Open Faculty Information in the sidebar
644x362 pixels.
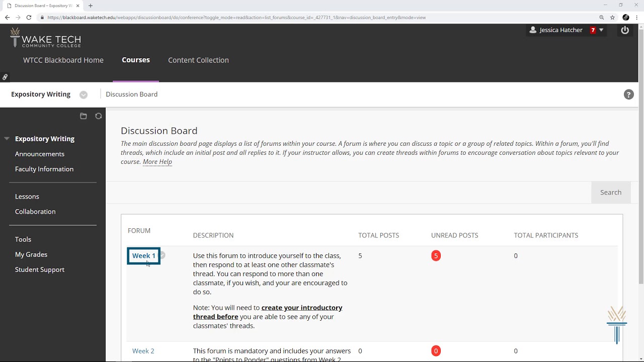pyautogui.click(x=44, y=169)
